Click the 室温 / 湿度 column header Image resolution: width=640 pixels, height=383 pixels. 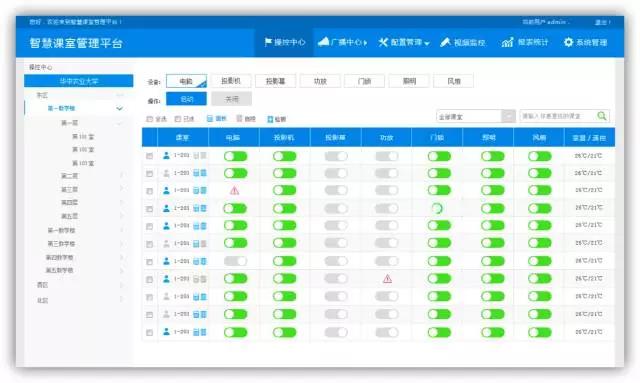point(589,138)
